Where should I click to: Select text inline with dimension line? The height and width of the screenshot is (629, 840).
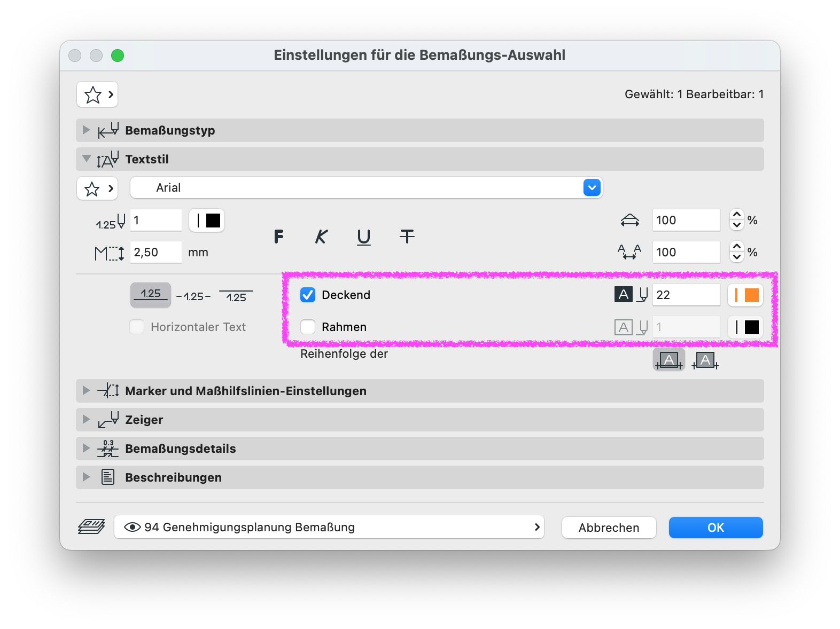[x=193, y=296]
